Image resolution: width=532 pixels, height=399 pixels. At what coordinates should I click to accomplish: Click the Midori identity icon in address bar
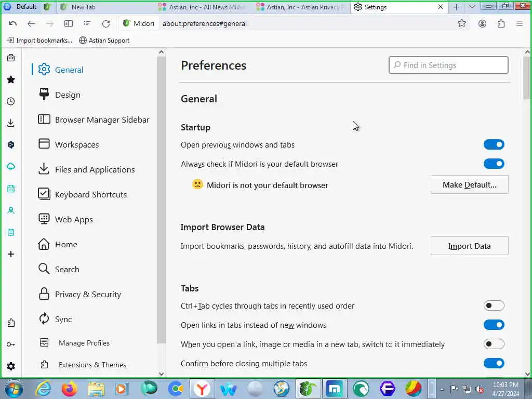(x=139, y=23)
